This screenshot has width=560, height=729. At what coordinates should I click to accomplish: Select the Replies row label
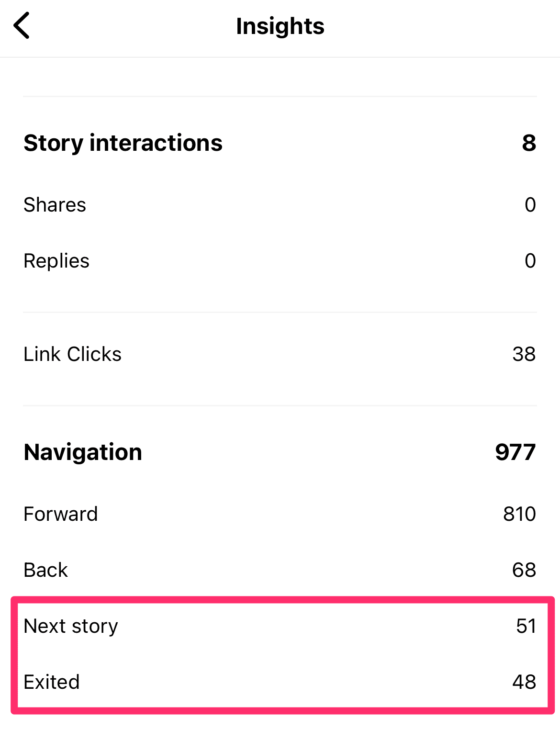pyautogui.click(x=56, y=261)
